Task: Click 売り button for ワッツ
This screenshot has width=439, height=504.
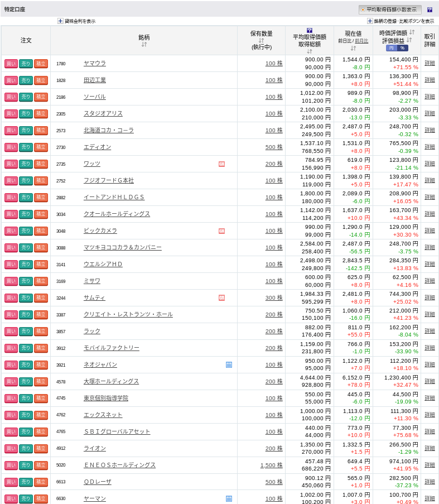Action: point(26,164)
